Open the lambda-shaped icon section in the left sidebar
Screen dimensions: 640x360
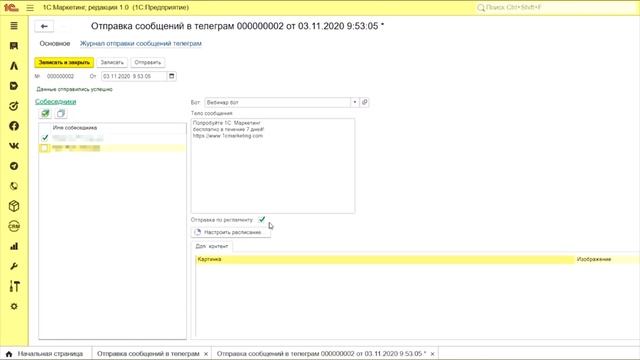pyautogui.click(x=14, y=66)
